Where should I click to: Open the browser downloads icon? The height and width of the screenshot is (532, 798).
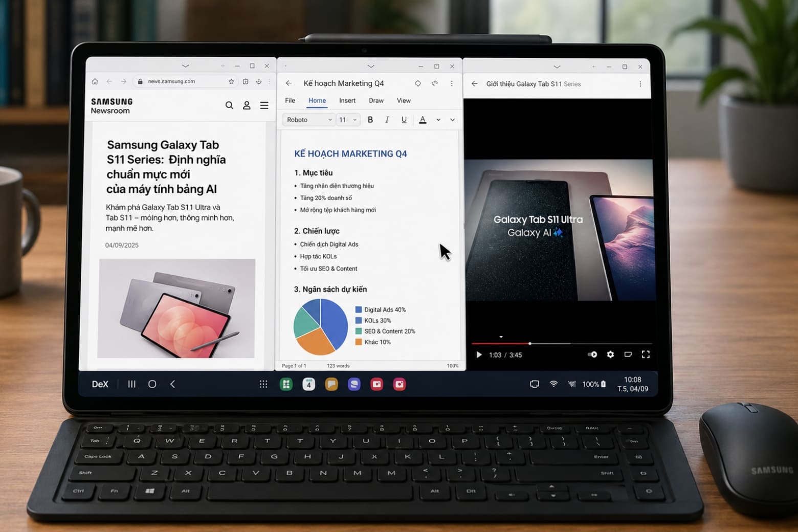coord(259,81)
